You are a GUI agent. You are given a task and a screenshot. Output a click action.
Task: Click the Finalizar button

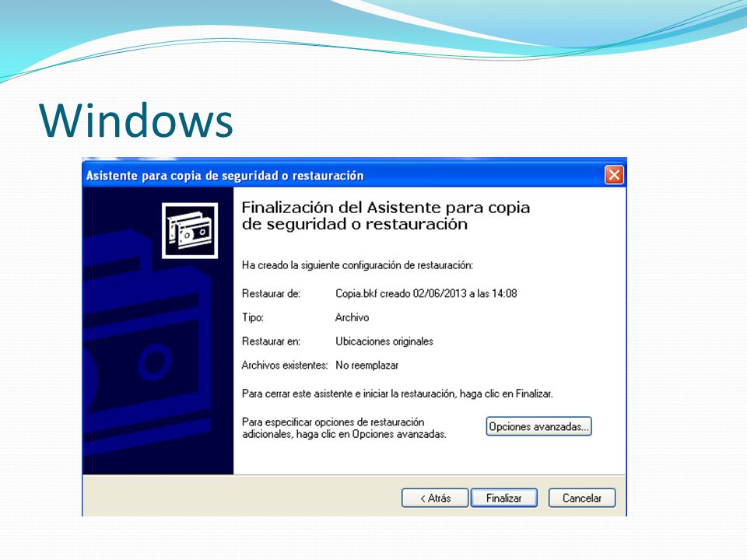click(x=503, y=498)
